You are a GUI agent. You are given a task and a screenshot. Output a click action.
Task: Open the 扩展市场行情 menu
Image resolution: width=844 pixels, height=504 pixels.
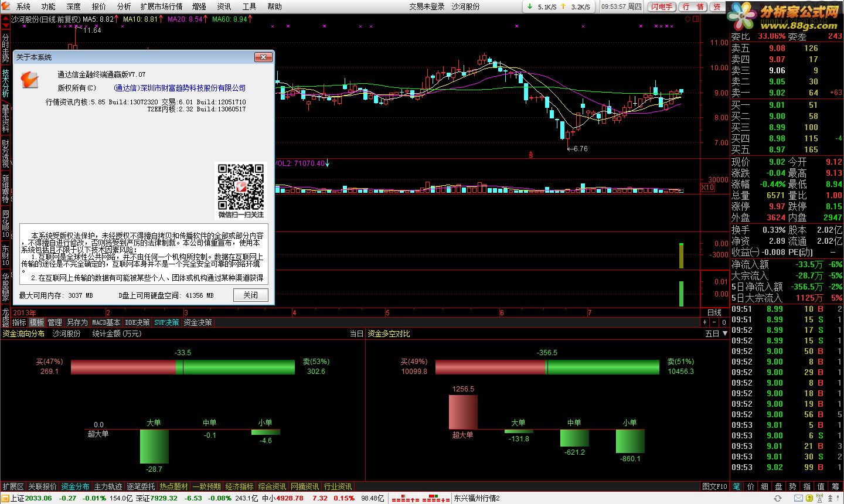[x=162, y=6]
